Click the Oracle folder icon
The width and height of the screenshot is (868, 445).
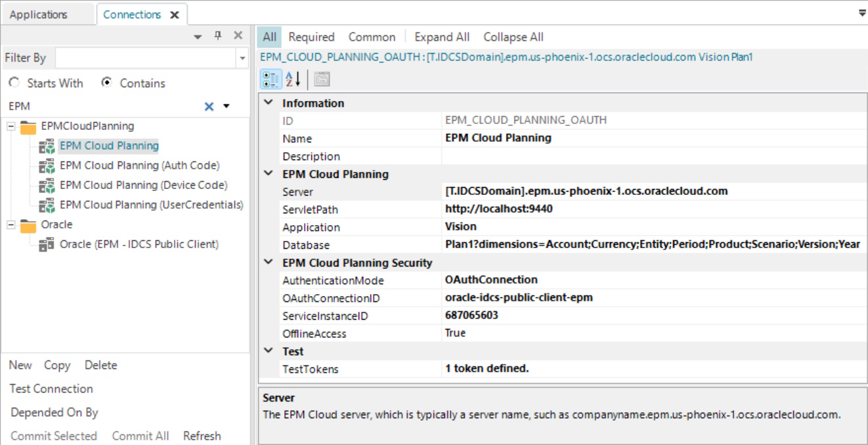[28, 225]
